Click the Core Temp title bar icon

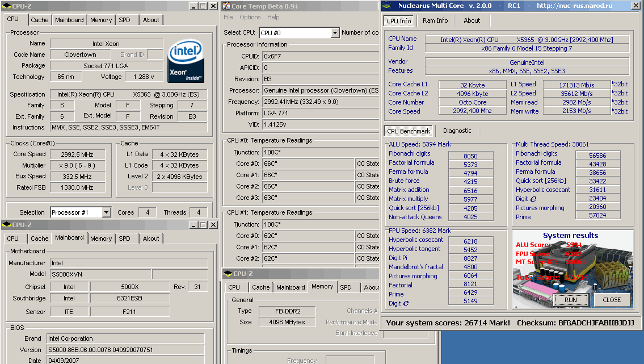[226, 6]
